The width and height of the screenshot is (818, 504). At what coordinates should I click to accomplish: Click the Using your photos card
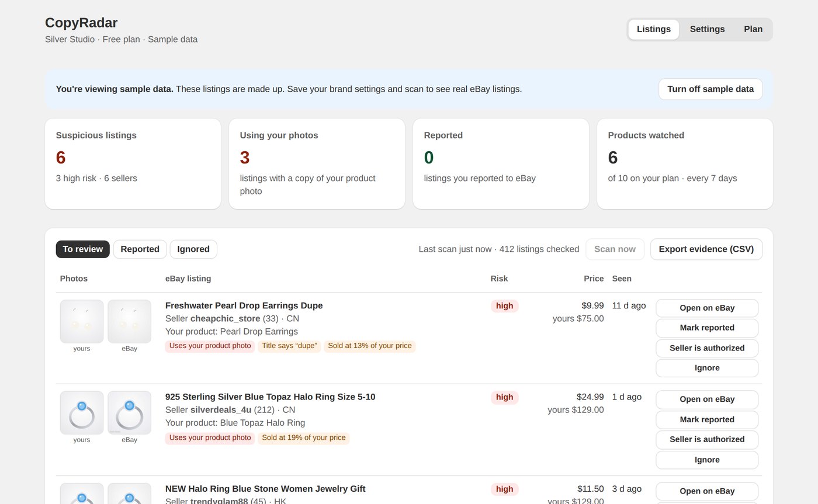tap(317, 164)
